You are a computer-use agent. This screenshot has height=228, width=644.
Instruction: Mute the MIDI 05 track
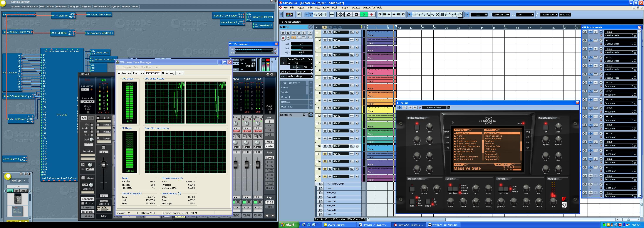tap(325, 63)
